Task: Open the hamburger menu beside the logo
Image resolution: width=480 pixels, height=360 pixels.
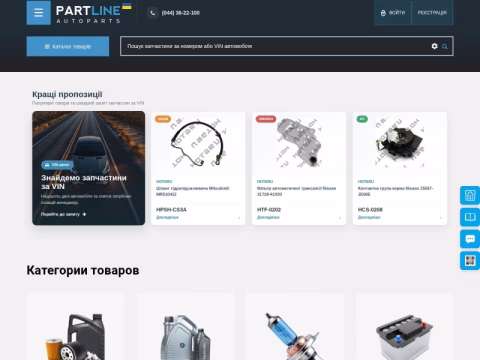Action: (39, 13)
